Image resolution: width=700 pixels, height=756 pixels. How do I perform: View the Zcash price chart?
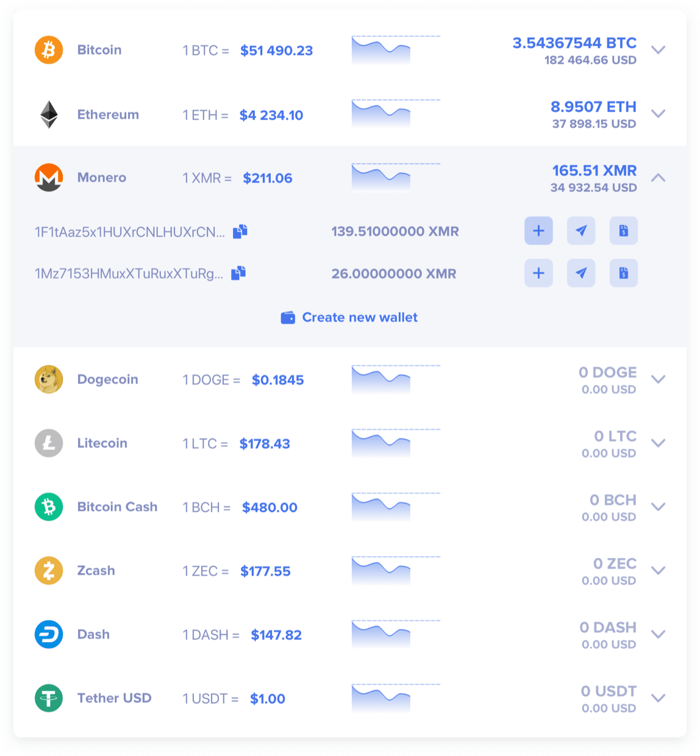[396, 571]
